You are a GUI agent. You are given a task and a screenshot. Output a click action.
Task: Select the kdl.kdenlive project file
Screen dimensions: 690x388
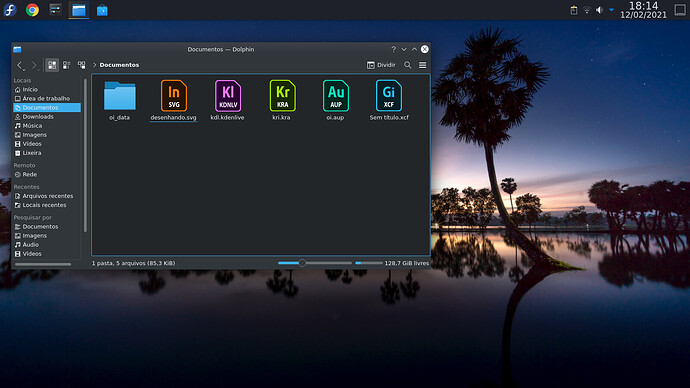[x=228, y=100]
